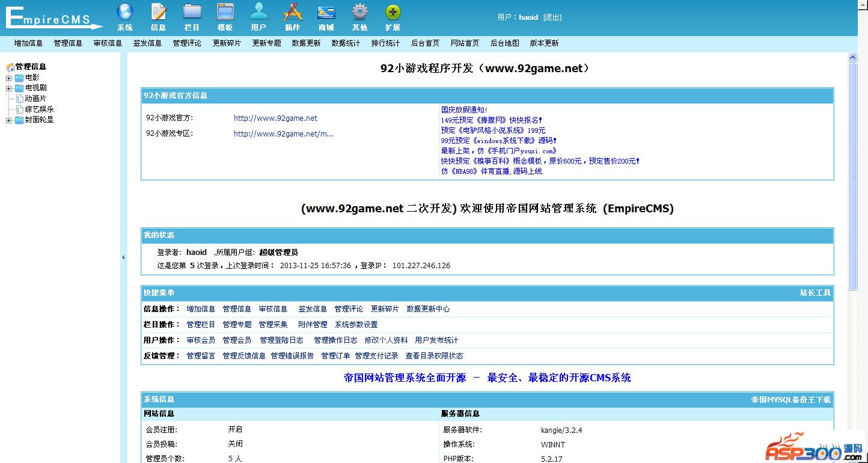Open the 扩展 (Extend) green plus icon
868x463 pixels.
tap(393, 13)
